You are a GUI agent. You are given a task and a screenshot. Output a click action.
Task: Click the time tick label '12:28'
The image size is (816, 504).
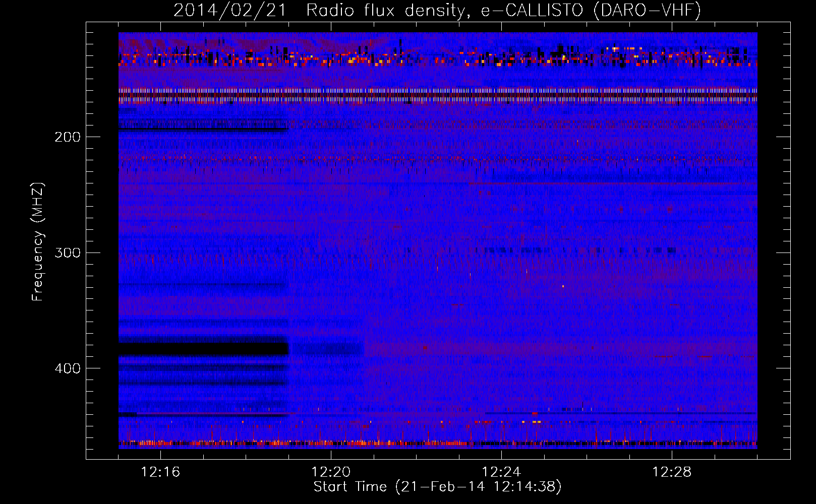click(x=672, y=472)
